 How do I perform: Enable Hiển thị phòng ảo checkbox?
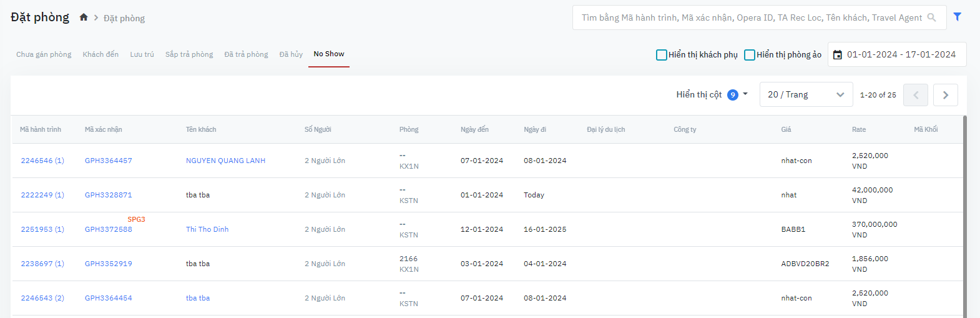point(750,55)
